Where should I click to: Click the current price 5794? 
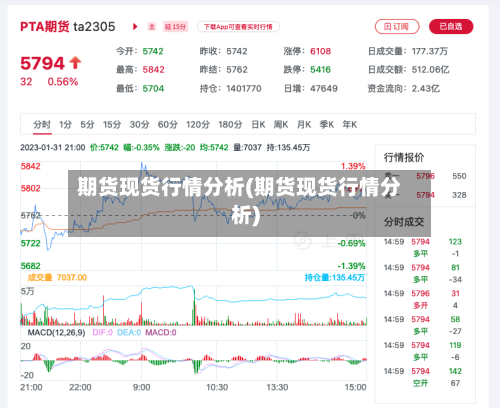[x=42, y=63]
